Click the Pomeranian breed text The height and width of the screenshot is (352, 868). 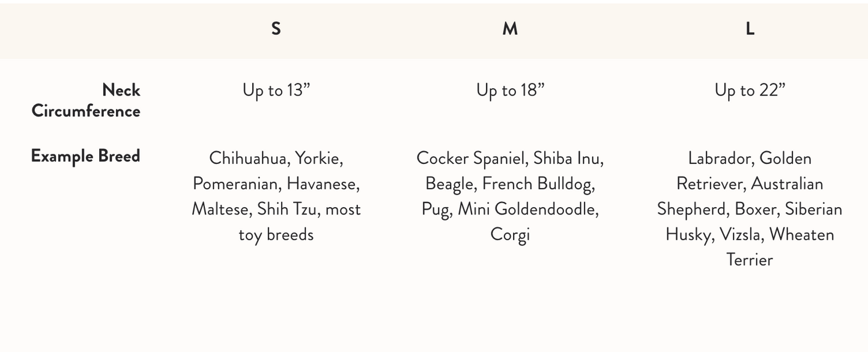(236, 184)
